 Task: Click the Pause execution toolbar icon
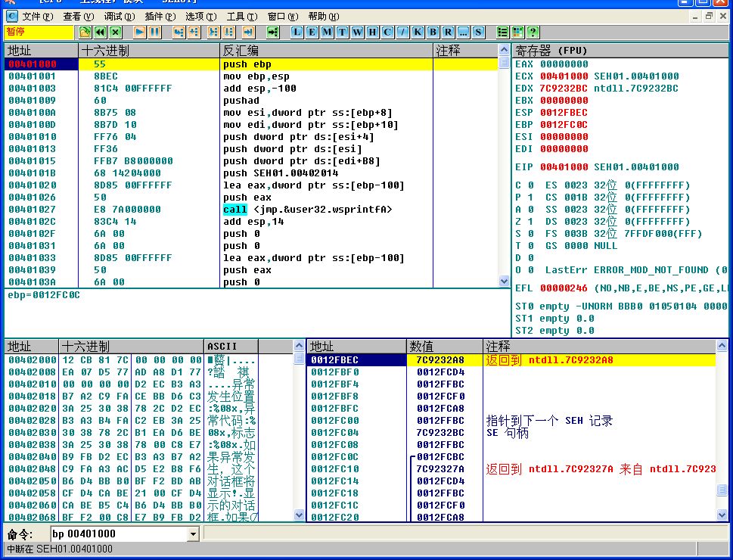click(155, 33)
